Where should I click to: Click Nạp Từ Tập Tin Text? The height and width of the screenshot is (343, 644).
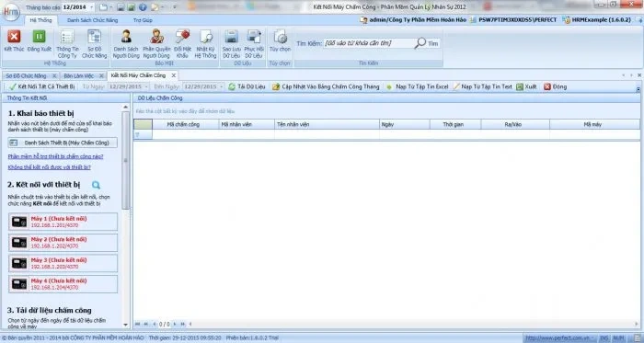pos(483,86)
